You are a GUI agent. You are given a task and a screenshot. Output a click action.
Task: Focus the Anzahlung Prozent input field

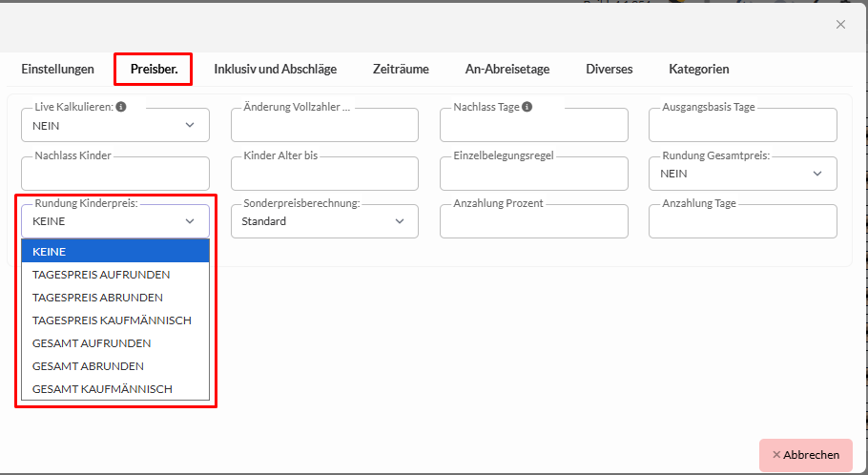click(533, 223)
